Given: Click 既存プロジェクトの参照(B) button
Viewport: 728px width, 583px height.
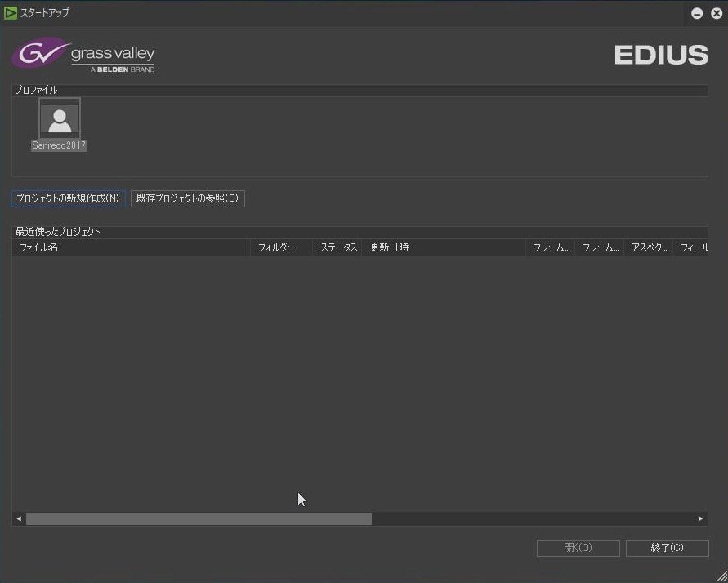Looking at the screenshot, I should [x=188, y=198].
